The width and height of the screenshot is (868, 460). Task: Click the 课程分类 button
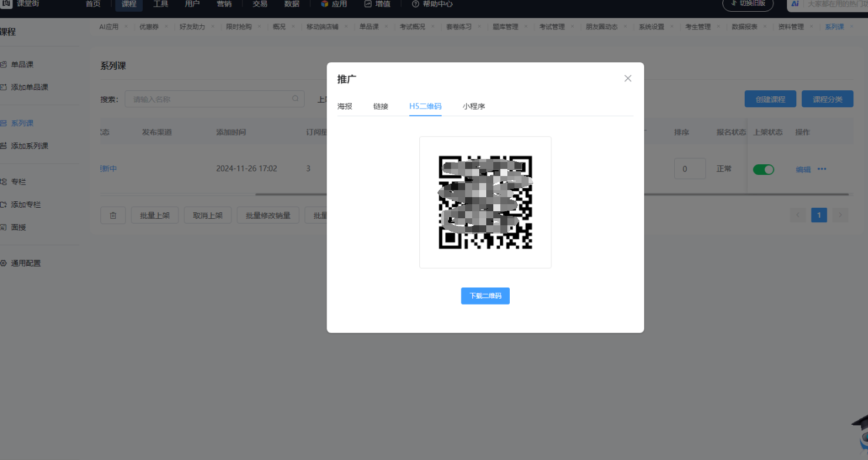coord(827,99)
